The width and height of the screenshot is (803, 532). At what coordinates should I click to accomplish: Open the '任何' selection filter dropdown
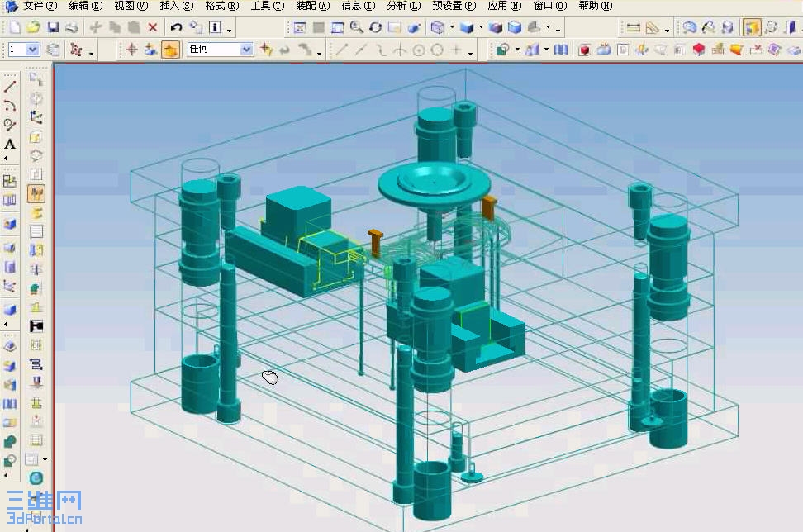pyautogui.click(x=246, y=50)
